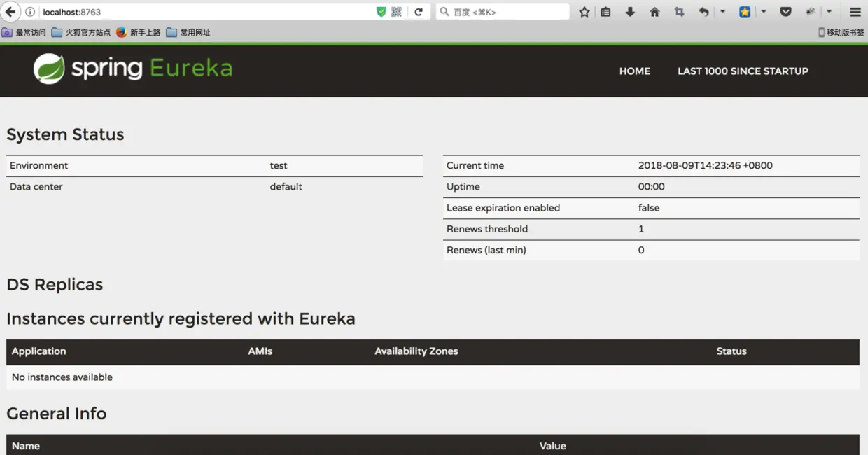
Task: Click the DS Replicas heading
Action: (55, 285)
